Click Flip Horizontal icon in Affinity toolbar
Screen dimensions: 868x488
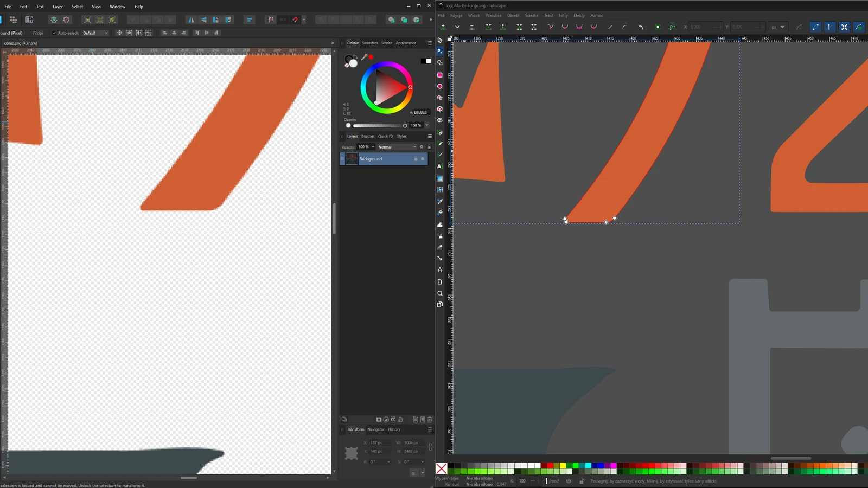191,20
